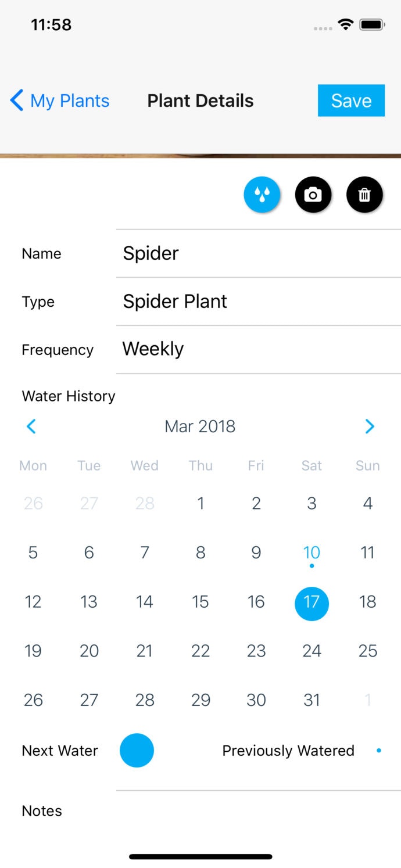The height and width of the screenshot is (868, 401).
Task: Tap the Mar 2018 calendar header
Action: (x=200, y=426)
